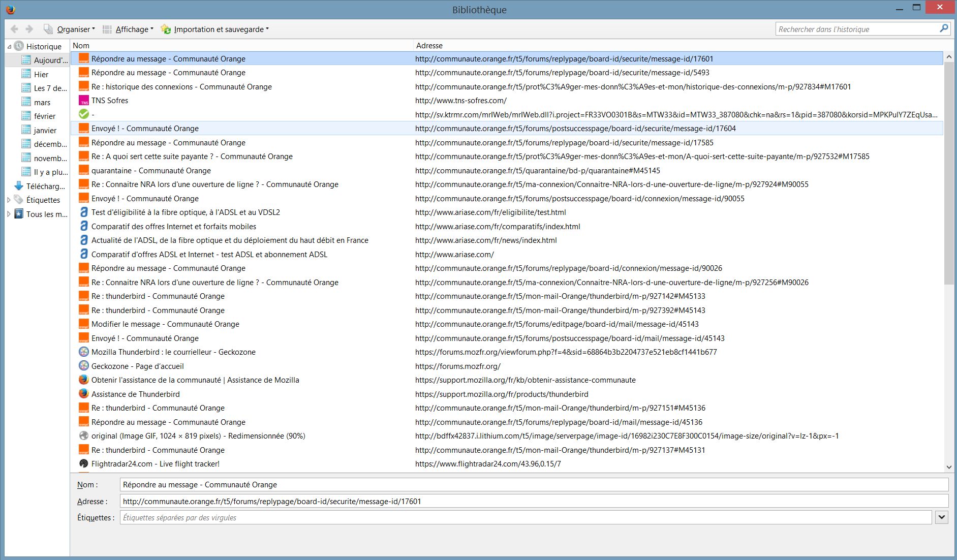Screen dimensions: 957x560
Task: Click the www.ariase.com/ address cell
Action: point(454,255)
